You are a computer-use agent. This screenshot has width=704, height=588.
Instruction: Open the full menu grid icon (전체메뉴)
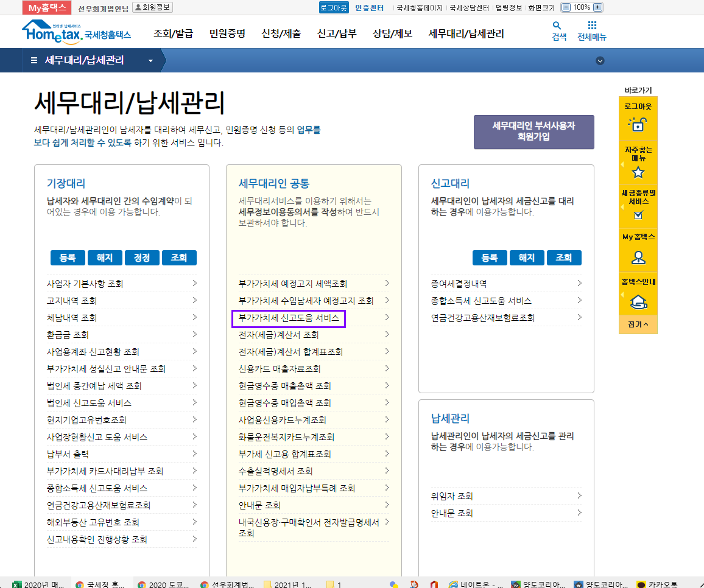(592, 26)
